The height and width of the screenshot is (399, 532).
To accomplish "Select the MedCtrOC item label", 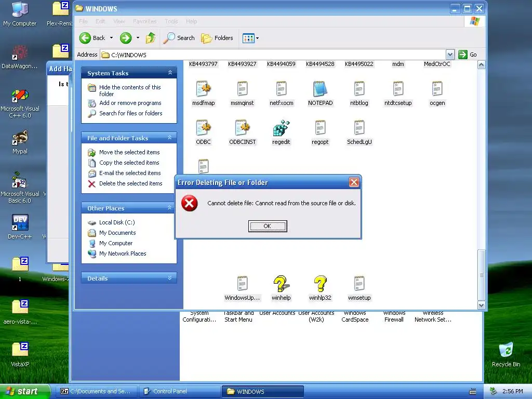I will tap(437, 64).
